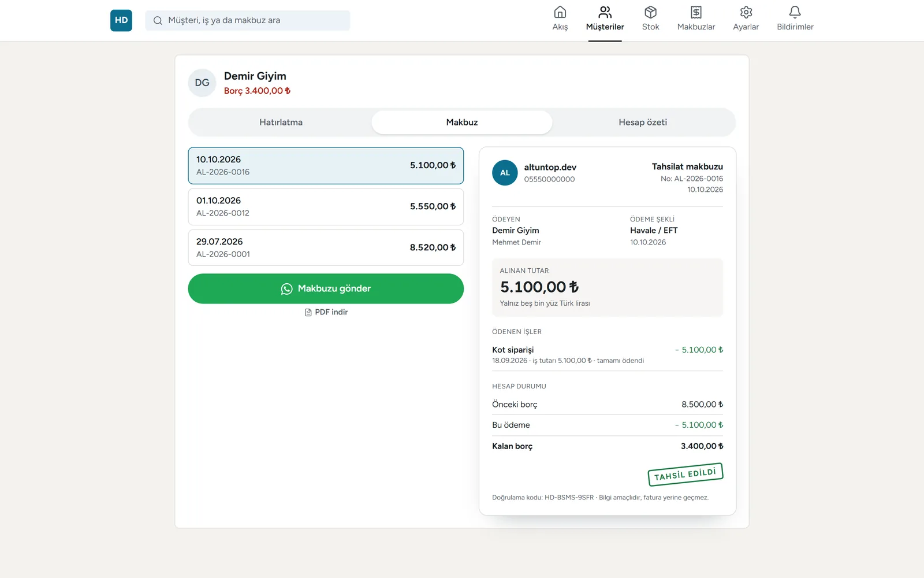Open the Akış home icon
Image resolution: width=924 pixels, height=578 pixels.
click(x=560, y=12)
